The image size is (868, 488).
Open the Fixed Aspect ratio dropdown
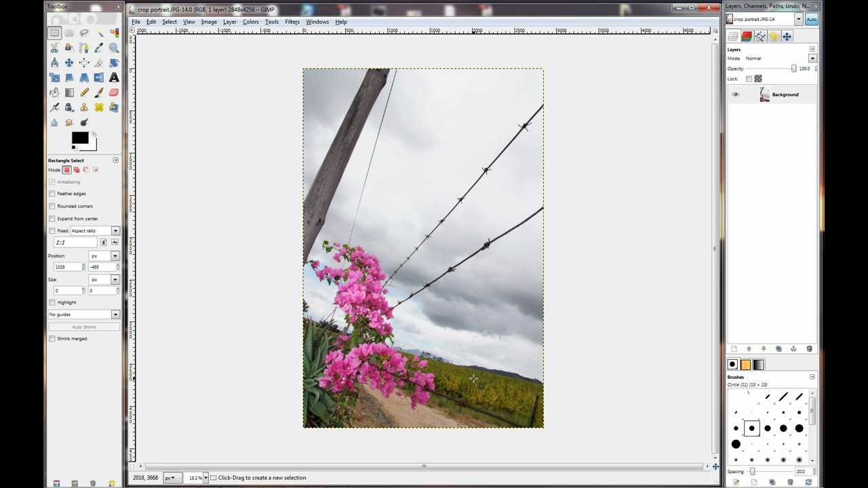pos(95,231)
